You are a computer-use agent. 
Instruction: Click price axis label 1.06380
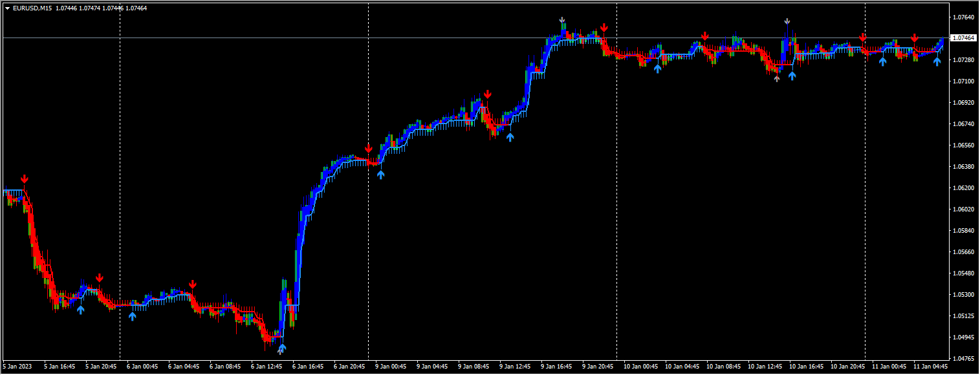[x=964, y=167]
